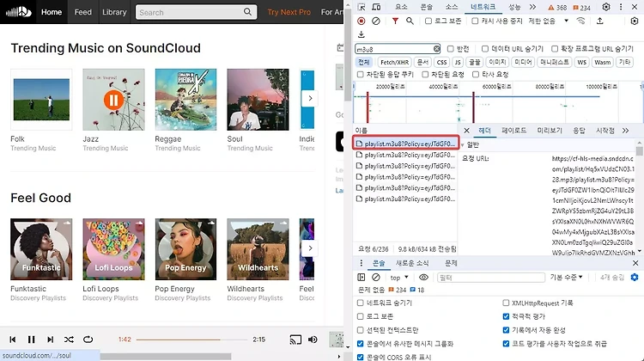The height and width of the screenshot is (361, 644).
Task: Filter requests by Fetch/XHR
Action: (394, 62)
